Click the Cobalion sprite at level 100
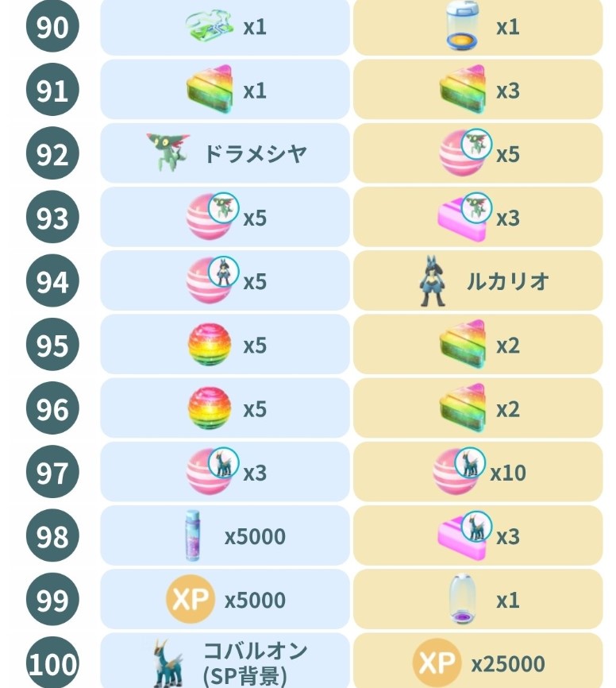This screenshot has height=688, width=616. (167, 662)
